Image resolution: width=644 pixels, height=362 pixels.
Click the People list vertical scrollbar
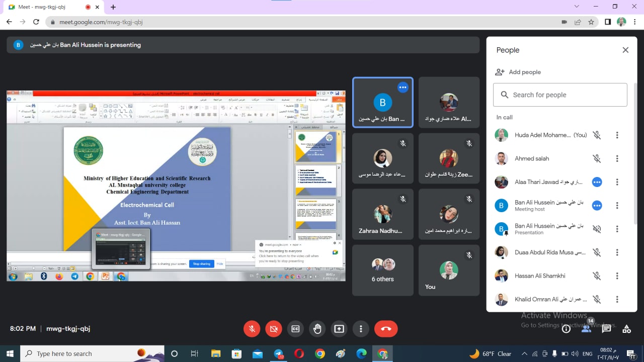point(635,151)
